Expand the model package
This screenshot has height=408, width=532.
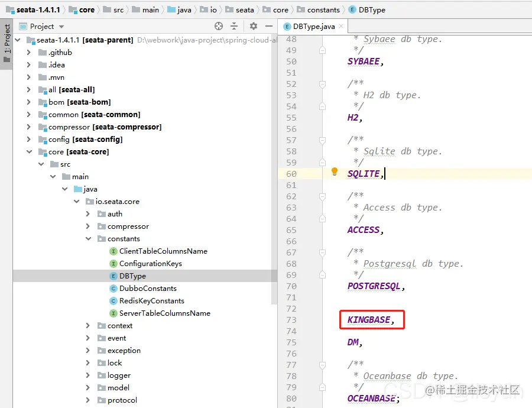click(88, 388)
